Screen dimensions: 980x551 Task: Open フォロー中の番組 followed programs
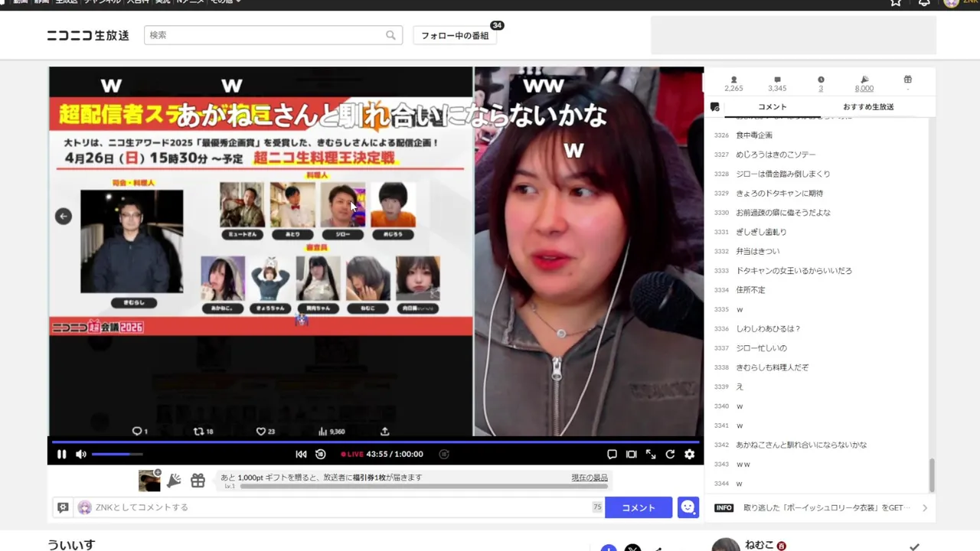455,35
